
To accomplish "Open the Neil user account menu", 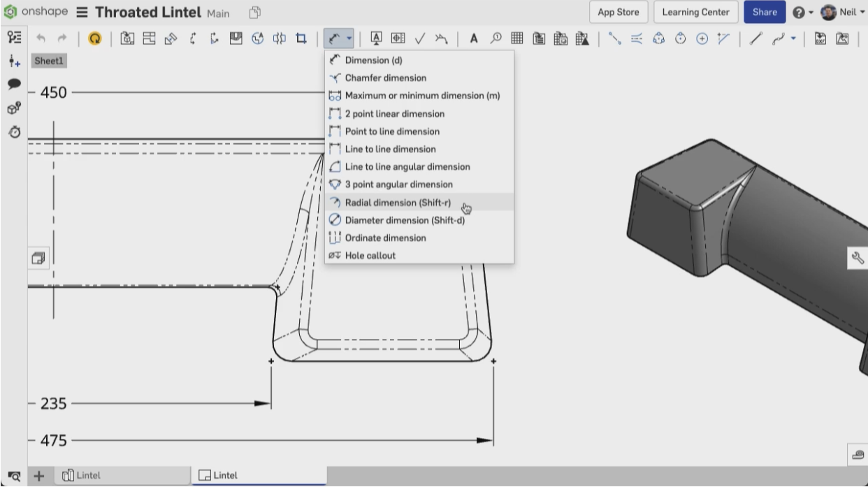I will point(844,12).
